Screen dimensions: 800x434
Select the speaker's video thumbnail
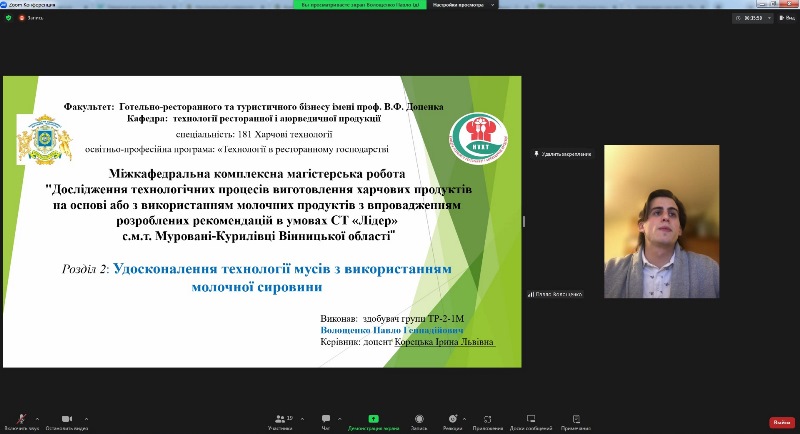click(661, 221)
